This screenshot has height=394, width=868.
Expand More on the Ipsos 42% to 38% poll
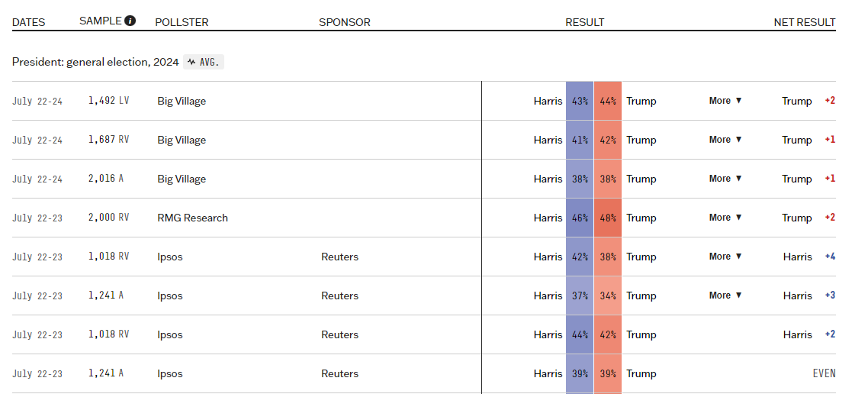[x=725, y=257]
